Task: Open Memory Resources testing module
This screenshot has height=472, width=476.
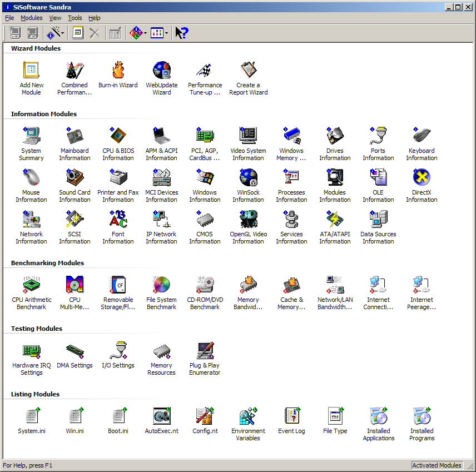Action: (x=161, y=358)
